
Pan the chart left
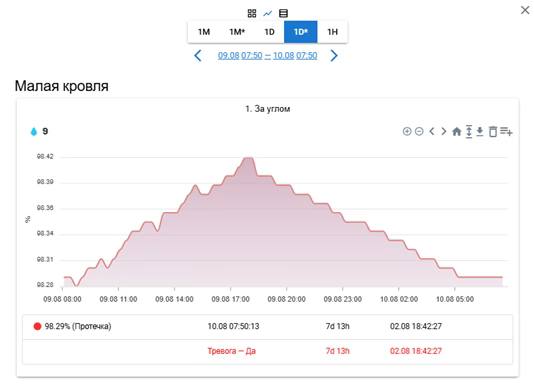(x=431, y=131)
